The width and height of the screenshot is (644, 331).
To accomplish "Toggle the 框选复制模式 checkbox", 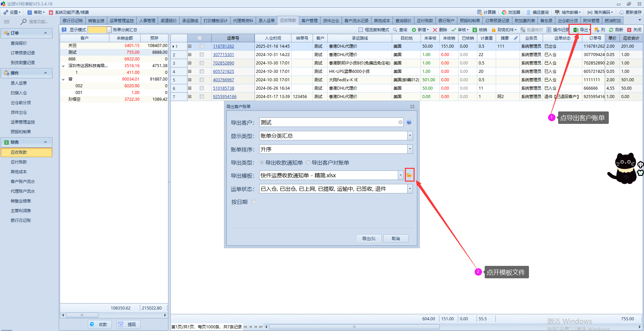I will point(361,30).
